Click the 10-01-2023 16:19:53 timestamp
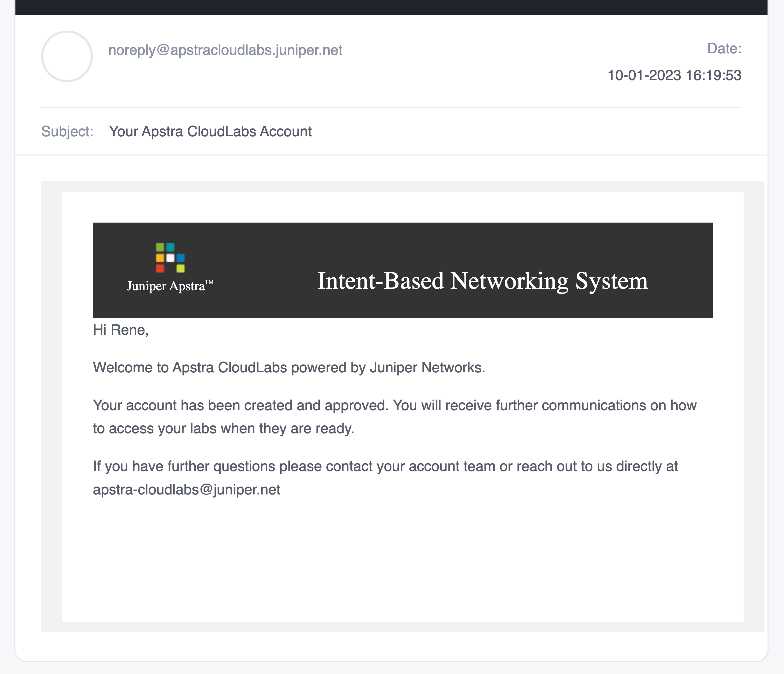This screenshot has width=784, height=674. [x=674, y=76]
